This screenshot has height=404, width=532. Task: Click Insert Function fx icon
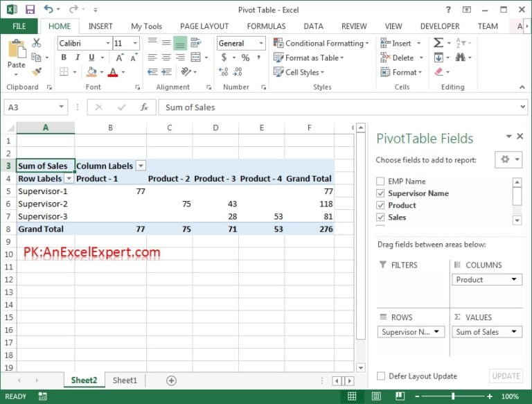[x=144, y=107]
